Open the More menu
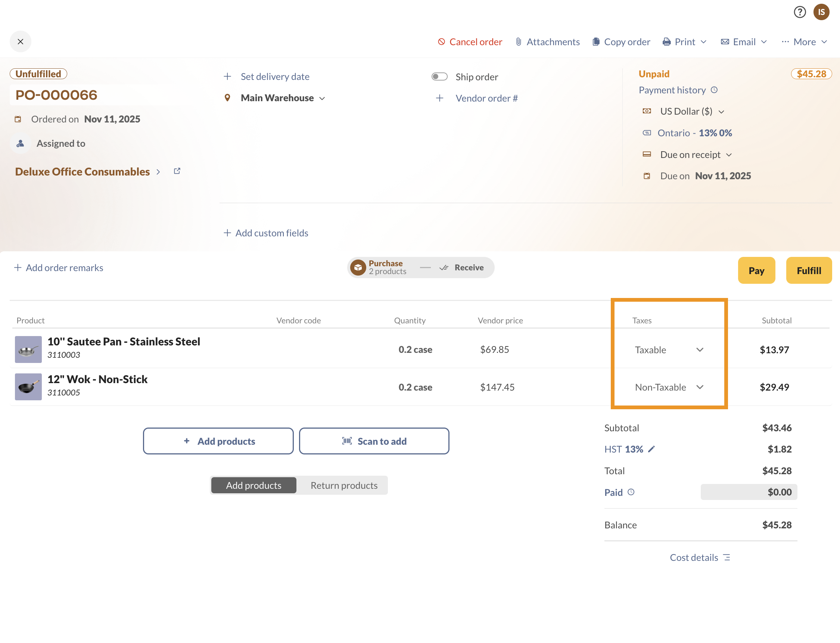This screenshot has height=643, width=840. (x=805, y=42)
